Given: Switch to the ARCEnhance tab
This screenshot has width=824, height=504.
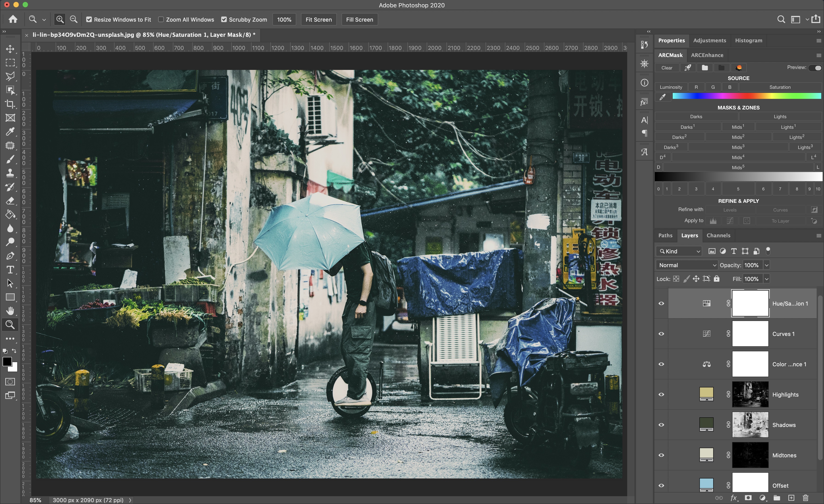Looking at the screenshot, I should (707, 55).
